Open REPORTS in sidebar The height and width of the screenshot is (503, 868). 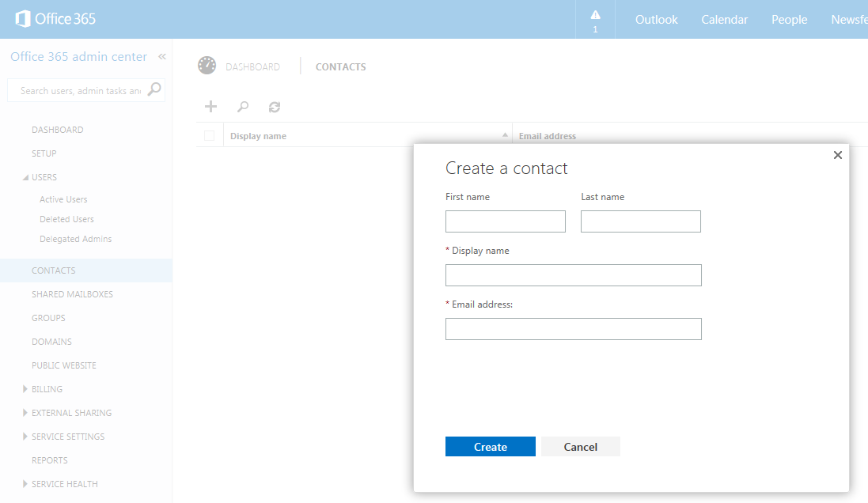point(49,460)
